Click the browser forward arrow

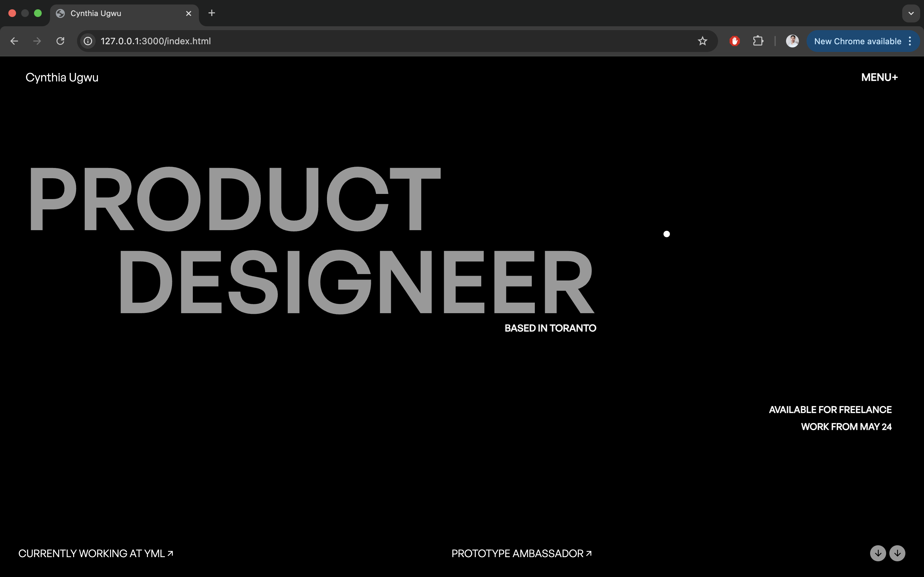[37, 41]
